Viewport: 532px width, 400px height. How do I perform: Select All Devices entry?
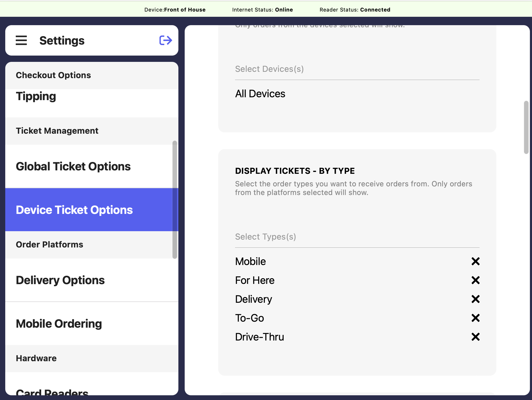260,94
